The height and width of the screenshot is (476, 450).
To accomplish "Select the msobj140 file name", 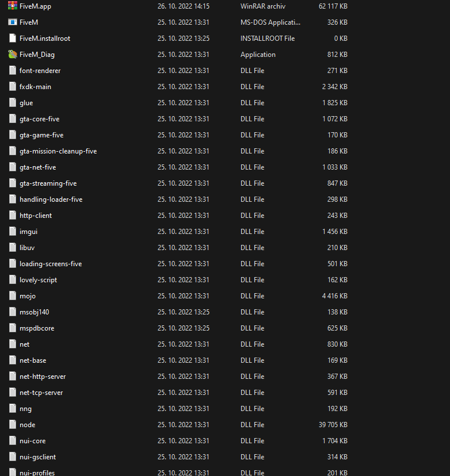I will click(x=34, y=312).
